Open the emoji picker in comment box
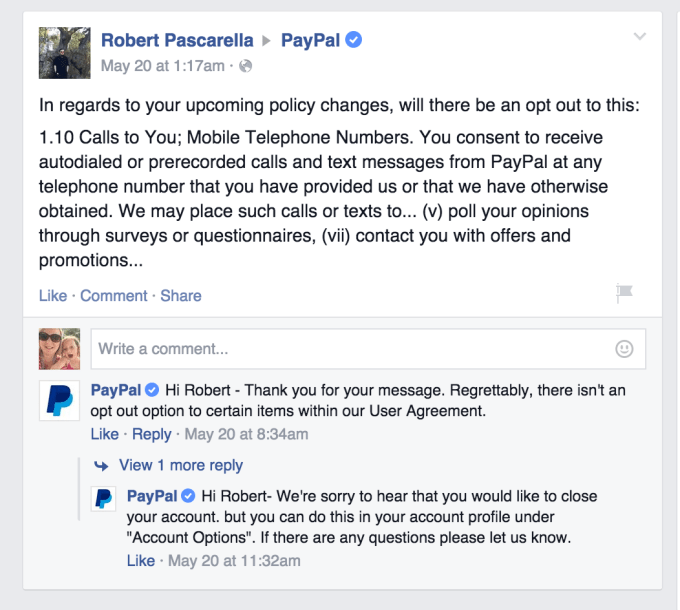The width and height of the screenshot is (680, 610). (625, 349)
